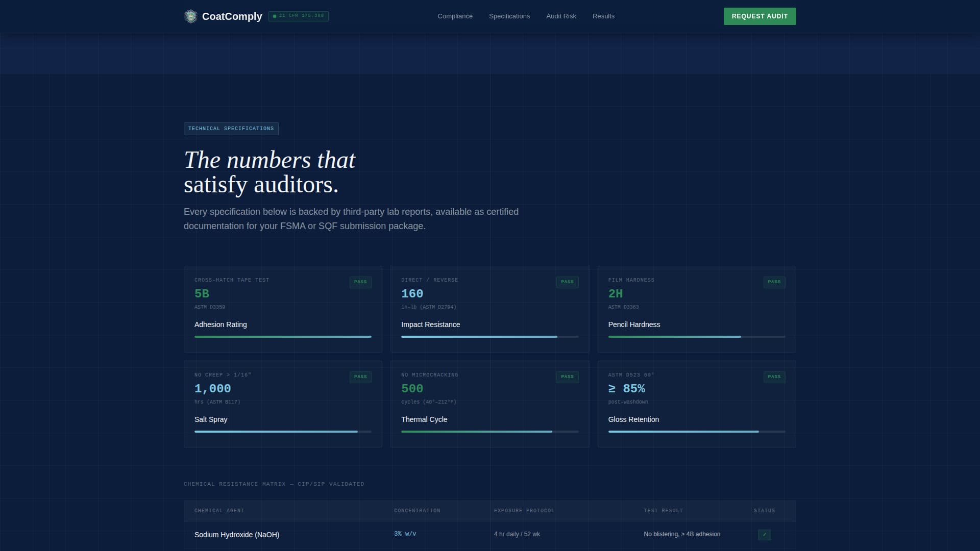Click the Adhesion Rating progress bar
Viewport: 980px width, 551px height.
[283, 337]
